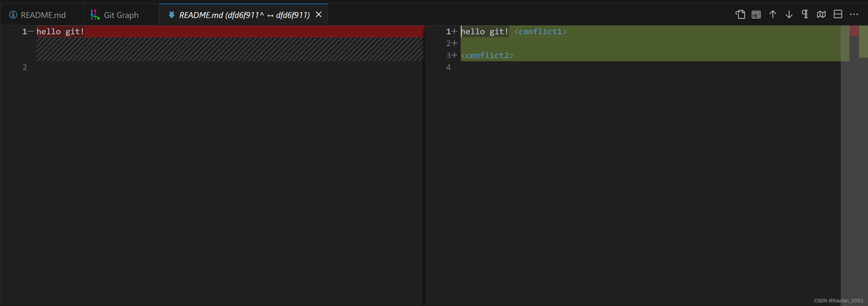Split the editor layout icon
Image resolution: width=868 pixels, height=306 pixels.
(838, 15)
